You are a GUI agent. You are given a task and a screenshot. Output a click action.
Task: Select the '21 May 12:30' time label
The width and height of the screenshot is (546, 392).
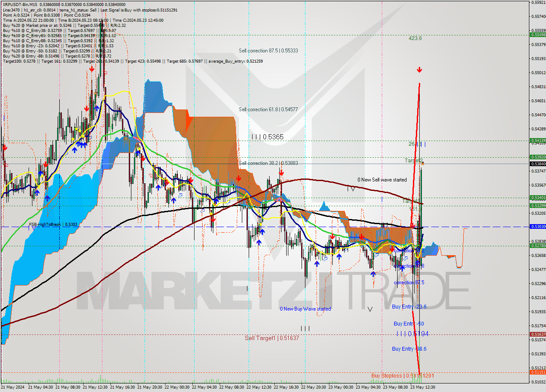(95, 387)
